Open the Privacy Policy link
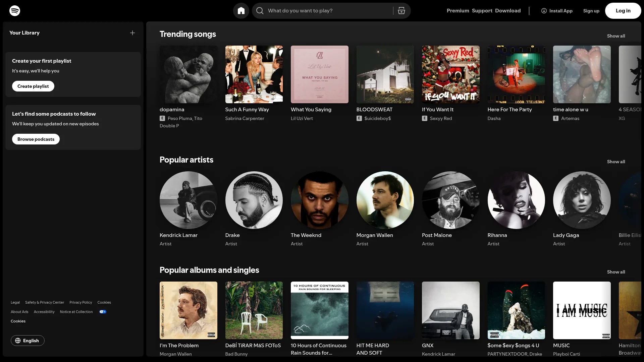Image resolution: width=644 pixels, height=362 pixels. coord(80,302)
